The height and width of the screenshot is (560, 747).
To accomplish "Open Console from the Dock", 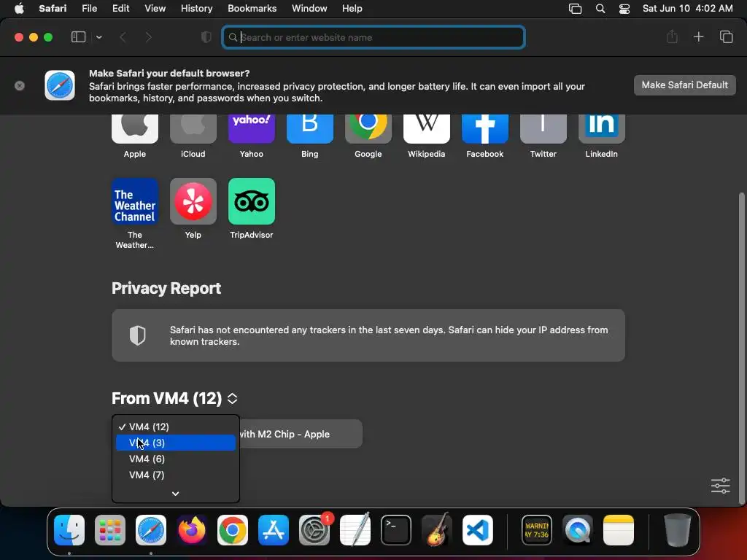I will coord(537,530).
